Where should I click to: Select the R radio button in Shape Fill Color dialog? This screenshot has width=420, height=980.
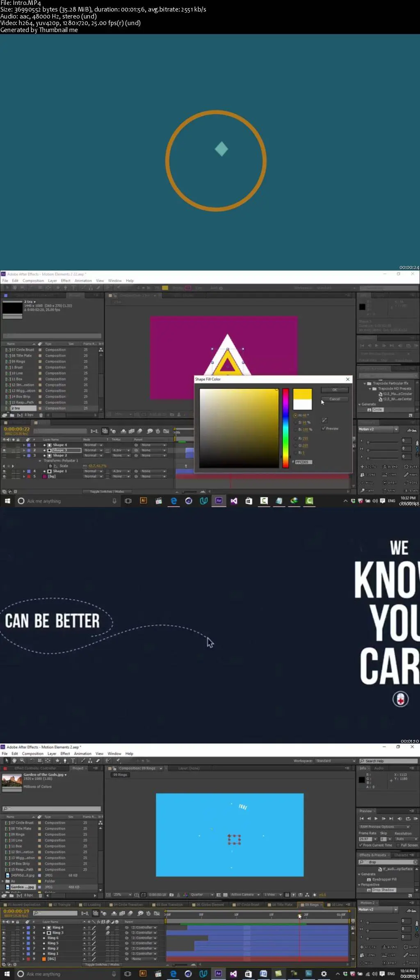point(295,438)
